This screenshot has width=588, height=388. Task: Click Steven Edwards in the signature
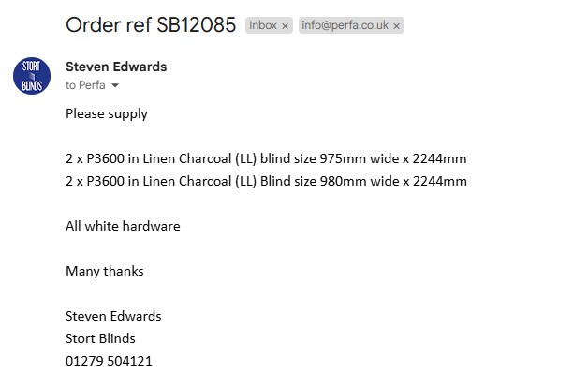113,316
